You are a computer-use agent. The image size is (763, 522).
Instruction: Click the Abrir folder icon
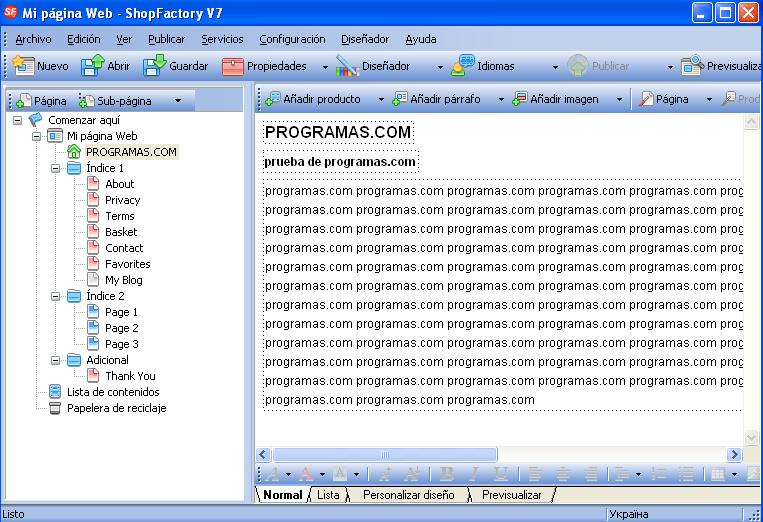pos(92,66)
